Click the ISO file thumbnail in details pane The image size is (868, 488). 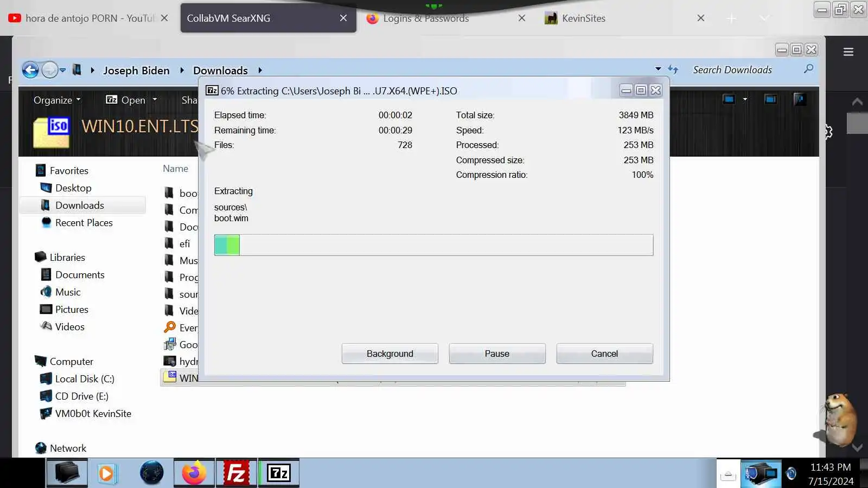click(x=51, y=132)
